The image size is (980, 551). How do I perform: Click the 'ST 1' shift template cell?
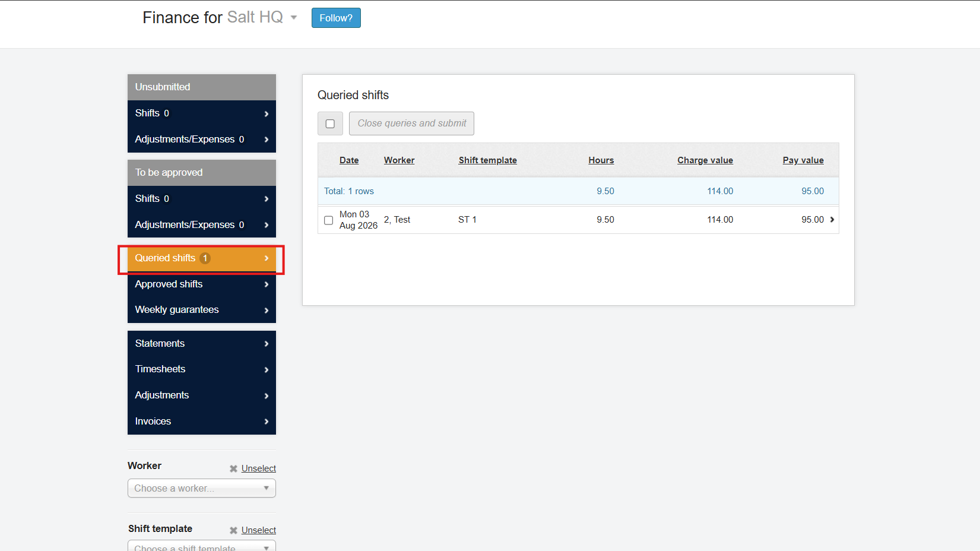[467, 220]
